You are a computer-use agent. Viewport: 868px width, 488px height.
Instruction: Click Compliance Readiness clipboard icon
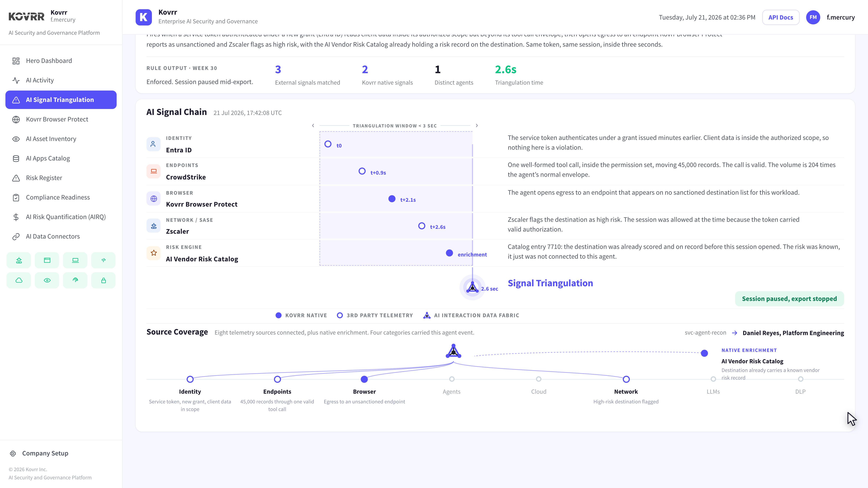click(x=16, y=197)
